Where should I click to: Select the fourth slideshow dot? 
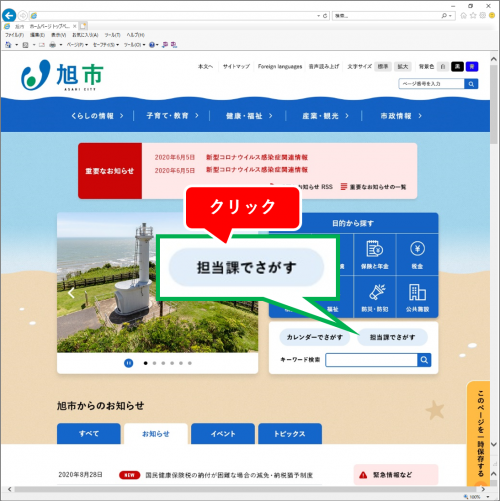[x=172, y=363]
